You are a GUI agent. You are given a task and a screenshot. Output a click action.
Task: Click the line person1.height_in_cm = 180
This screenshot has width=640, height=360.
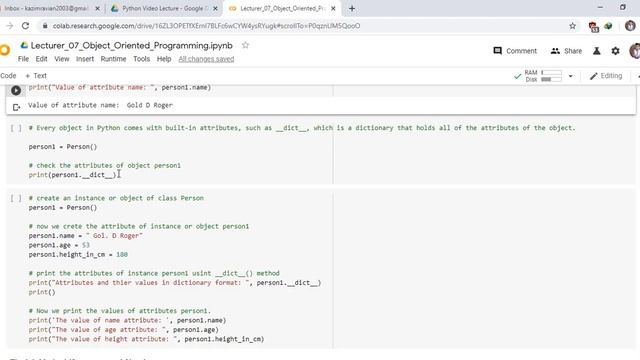point(78,255)
